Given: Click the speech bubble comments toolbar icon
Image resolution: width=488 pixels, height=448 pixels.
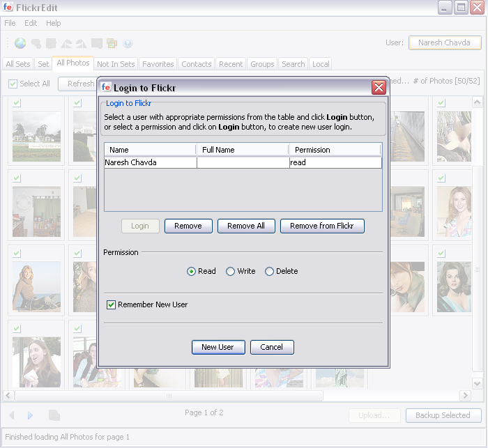Looking at the screenshot, I should tap(36, 44).
